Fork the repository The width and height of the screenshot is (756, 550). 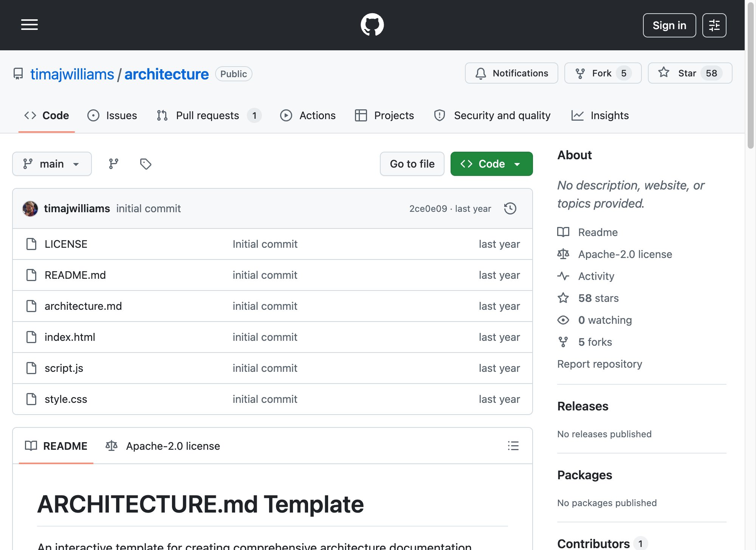coord(603,73)
